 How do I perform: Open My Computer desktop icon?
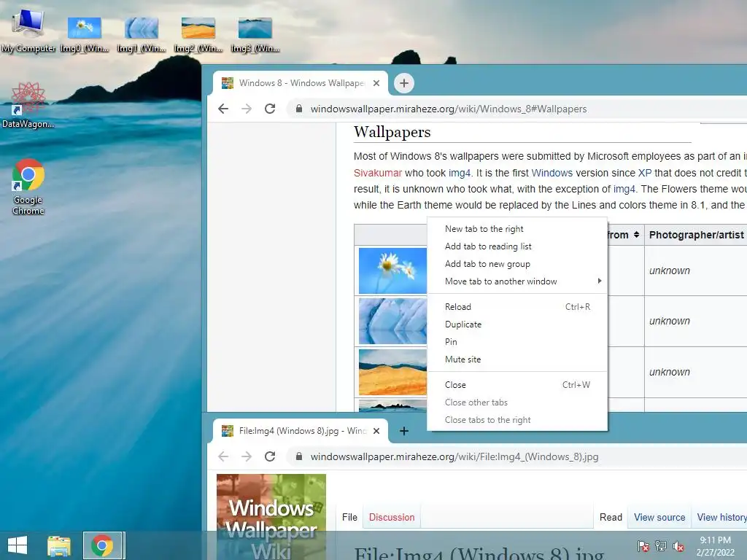28,31
